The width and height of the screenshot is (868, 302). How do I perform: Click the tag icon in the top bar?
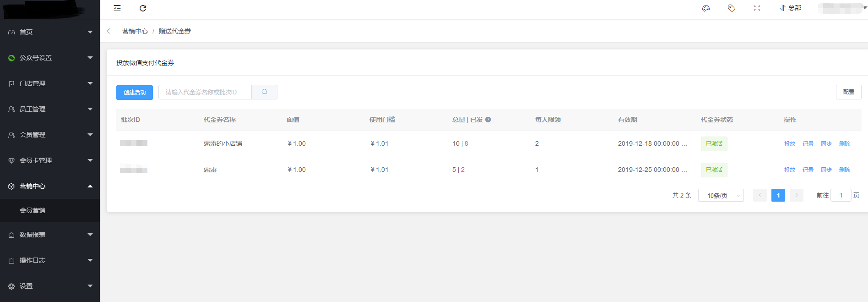tap(732, 8)
